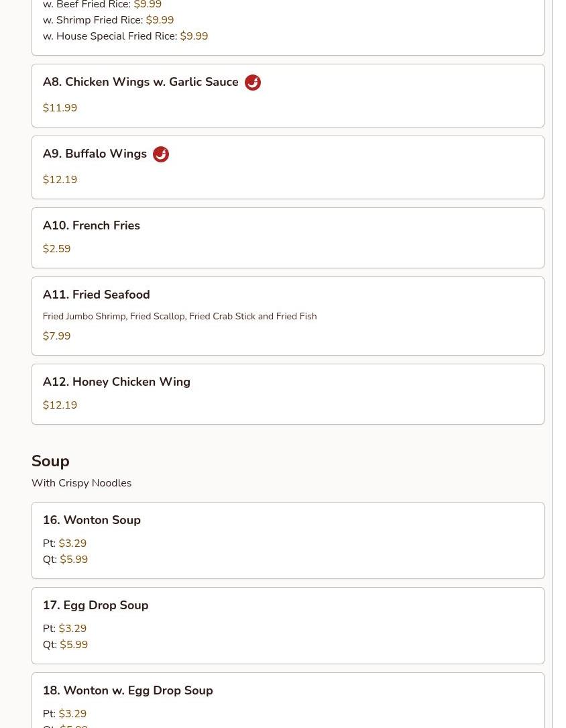Click the 16. Wonton Soup title
The height and width of the screenshot is (728, 566).
point(92,520)
